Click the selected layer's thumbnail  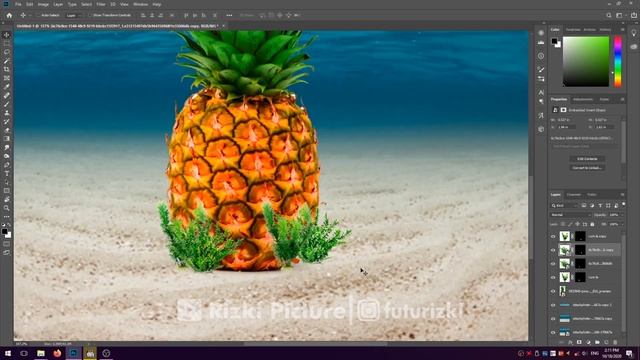(564, 250)
